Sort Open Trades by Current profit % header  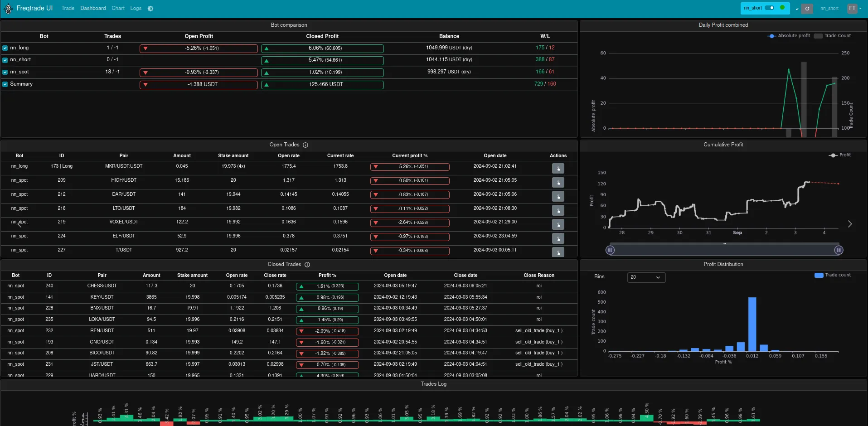point(410,156)
